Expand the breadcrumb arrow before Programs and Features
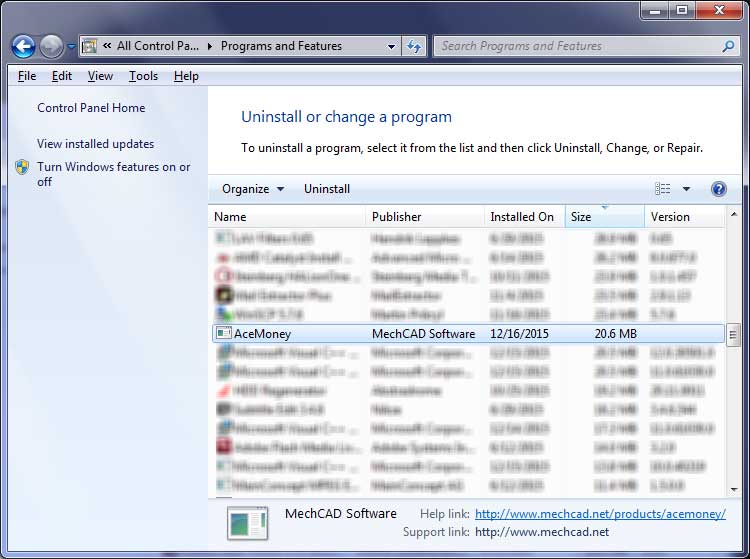The height and width of the screenshot is (559, 750). coord(210,46)
